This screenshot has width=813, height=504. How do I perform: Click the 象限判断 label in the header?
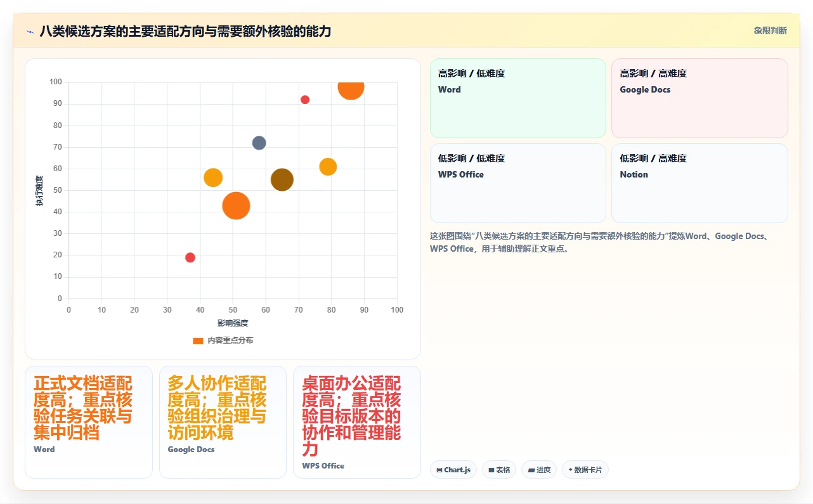[771, 30]
